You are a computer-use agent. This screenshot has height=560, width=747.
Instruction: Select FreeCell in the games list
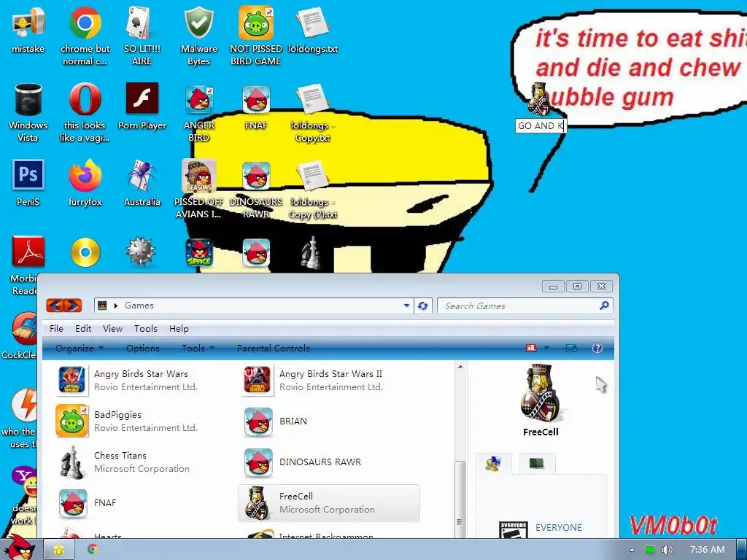pos(329,503)
